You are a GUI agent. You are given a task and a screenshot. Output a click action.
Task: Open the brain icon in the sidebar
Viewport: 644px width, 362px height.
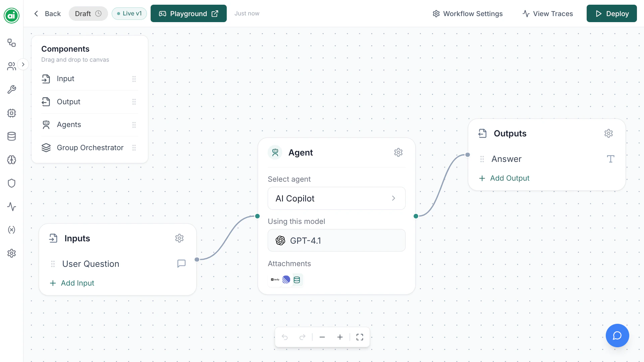(x=12, y=160)
